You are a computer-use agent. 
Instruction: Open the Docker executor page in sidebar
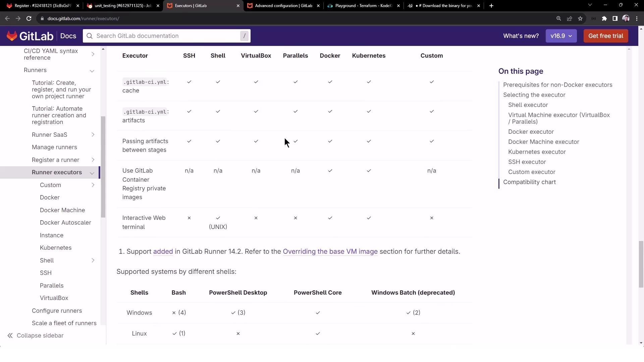[x=50, y=197]
